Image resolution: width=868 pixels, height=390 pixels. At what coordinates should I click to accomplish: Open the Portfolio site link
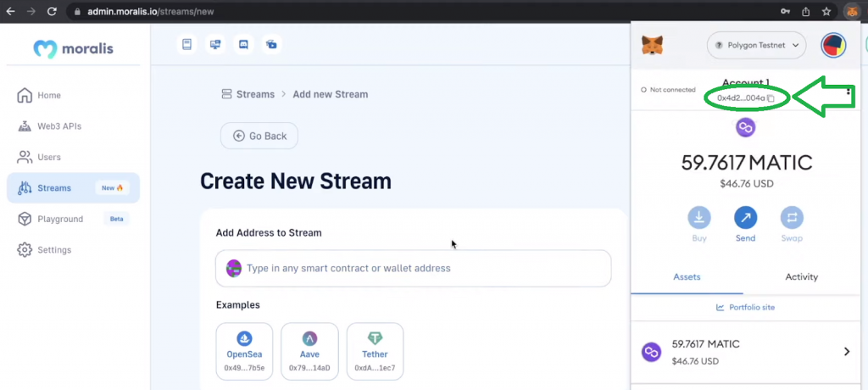point(746,308)
